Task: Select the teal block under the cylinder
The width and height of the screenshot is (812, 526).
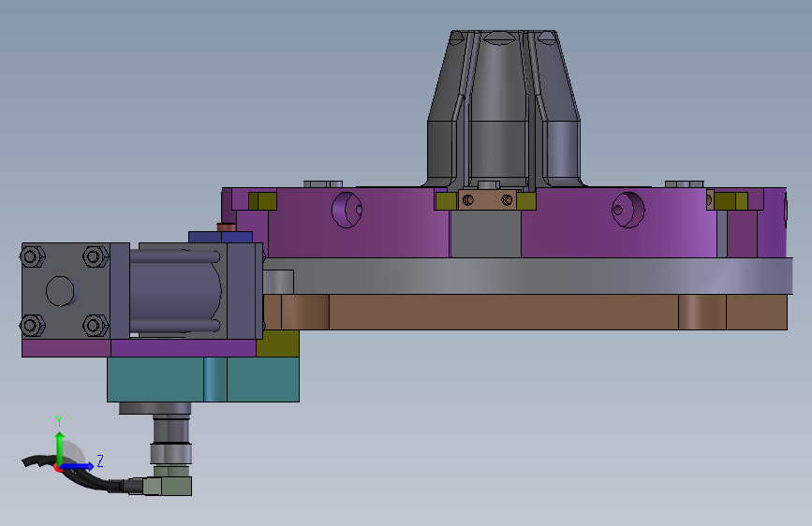Action: click(x=203, y=379)
